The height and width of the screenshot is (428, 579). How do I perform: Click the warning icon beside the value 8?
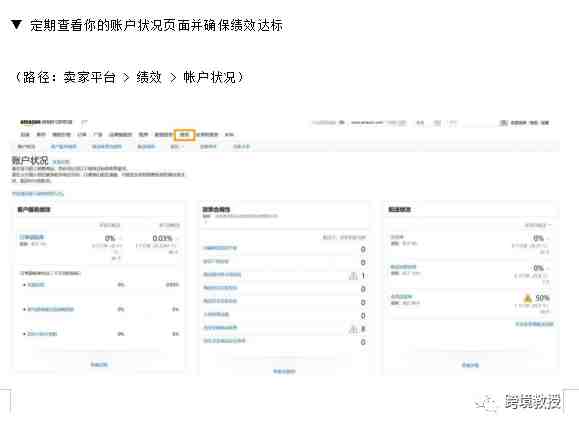(x=353, y=329)
